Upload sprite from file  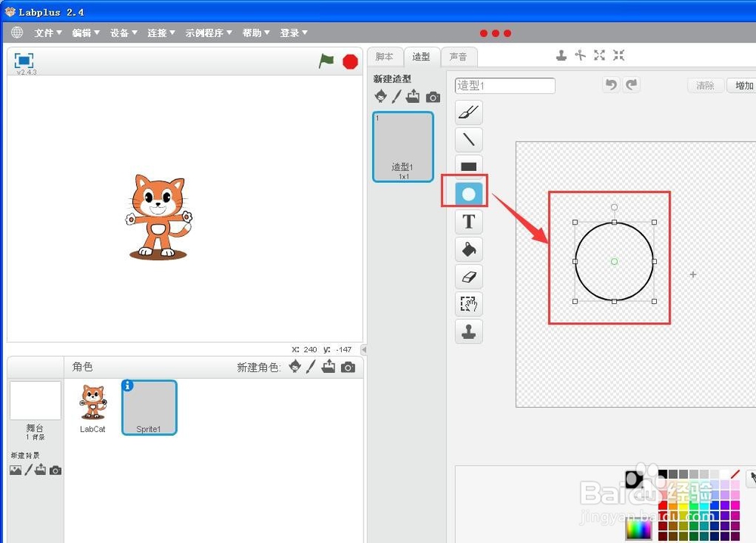(x=328, y=366)
